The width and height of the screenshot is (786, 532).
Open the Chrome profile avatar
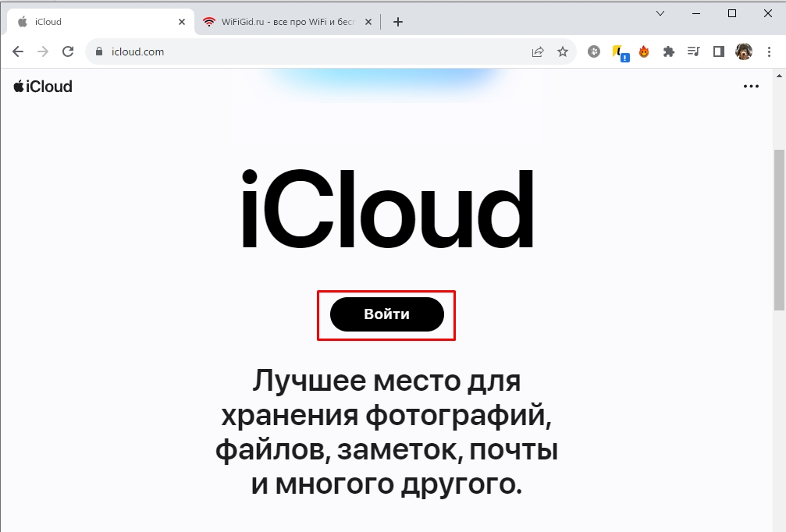coord(743,51)
